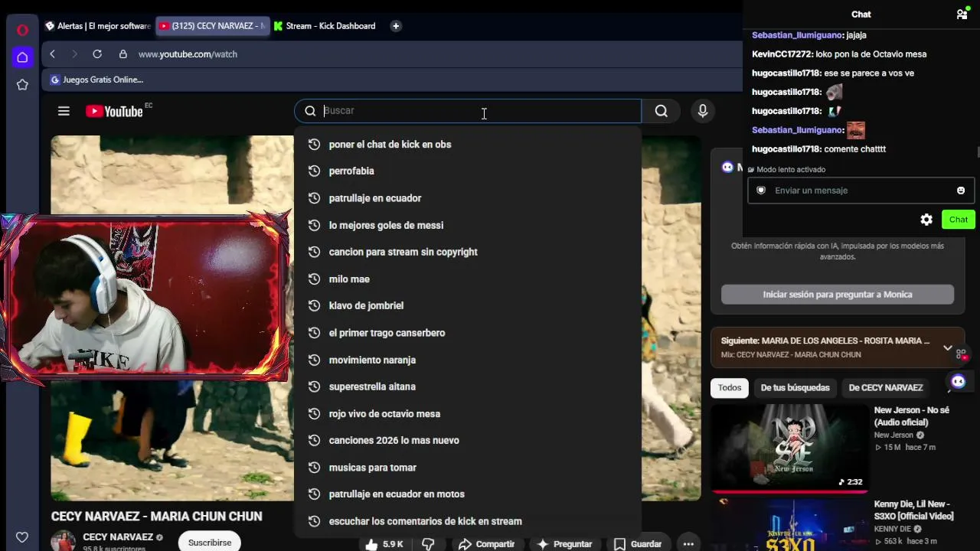Select 'rojo vivo de octavio mesa' suggestion
The height and width of the screenshot is (551, 980).
pyautogui.click(x=468, y=414)
